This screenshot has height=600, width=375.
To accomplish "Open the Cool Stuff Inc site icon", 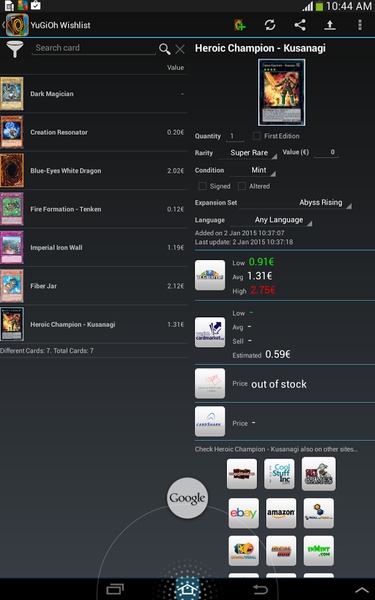I will pos(279,474).
